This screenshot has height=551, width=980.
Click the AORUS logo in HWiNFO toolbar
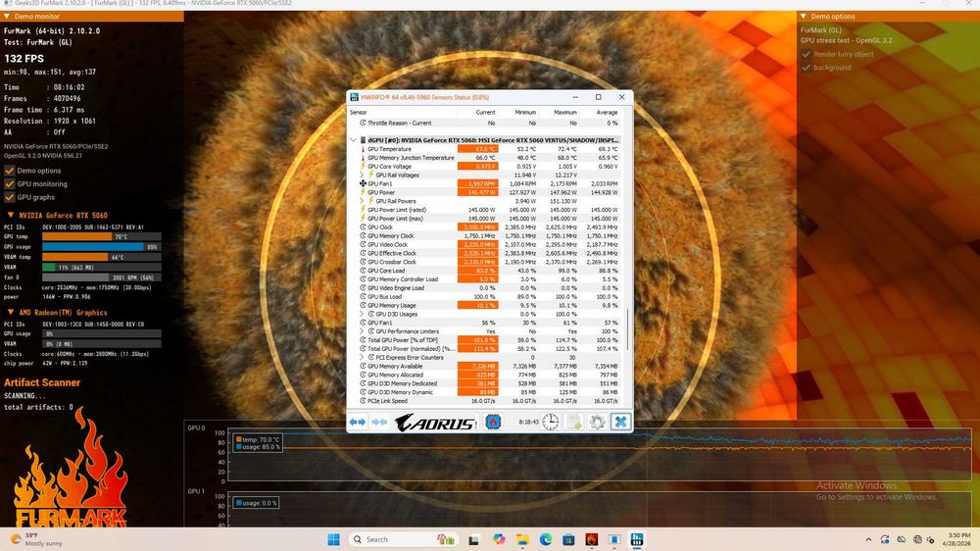(436, 423)
